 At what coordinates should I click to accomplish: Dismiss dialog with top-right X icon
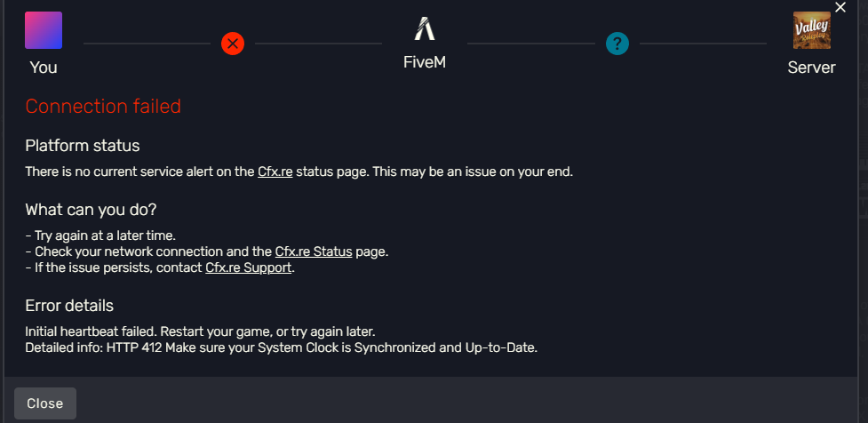pyautogui.click(x=840, y=7)
